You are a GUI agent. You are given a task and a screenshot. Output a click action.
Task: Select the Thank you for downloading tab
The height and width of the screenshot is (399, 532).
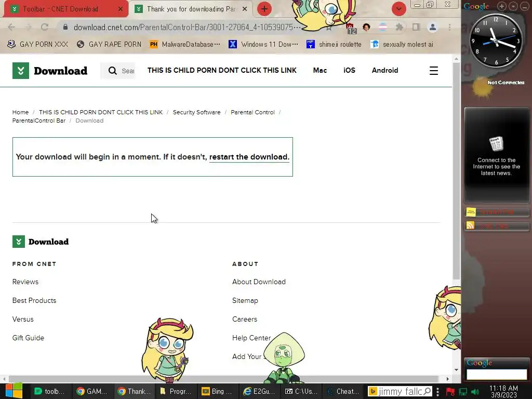coord(192,9)
